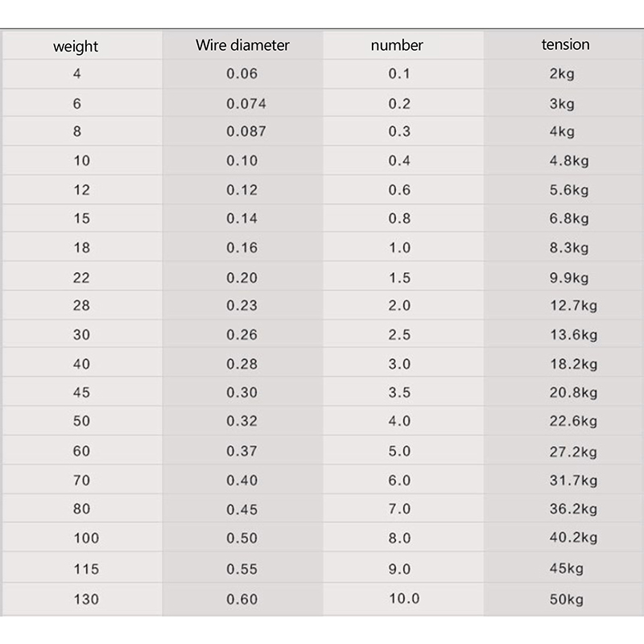Click the weight cell showing 130
644x644 pixels.
[x=85, y=599]
